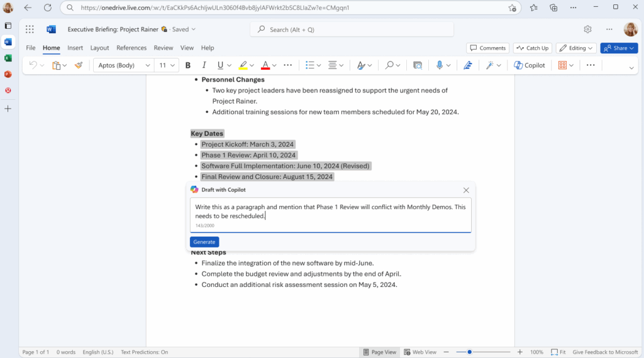This screenshot has width=644, height=358.
Task: Open the Excel app in the browser sidebar
Action: (x=8, y=58)
